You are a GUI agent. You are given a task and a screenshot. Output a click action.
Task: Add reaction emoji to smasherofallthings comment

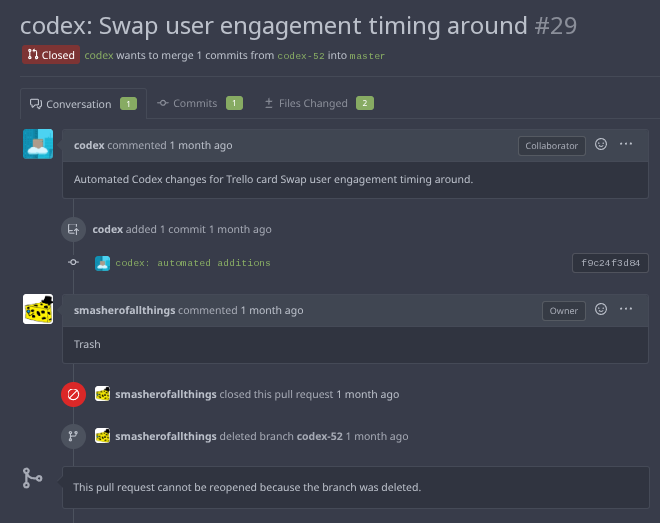point(601,309)
